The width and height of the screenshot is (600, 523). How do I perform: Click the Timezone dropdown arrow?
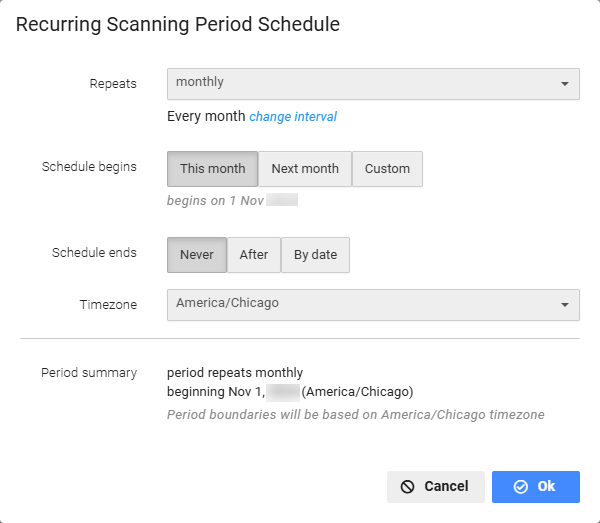[565, 305]
